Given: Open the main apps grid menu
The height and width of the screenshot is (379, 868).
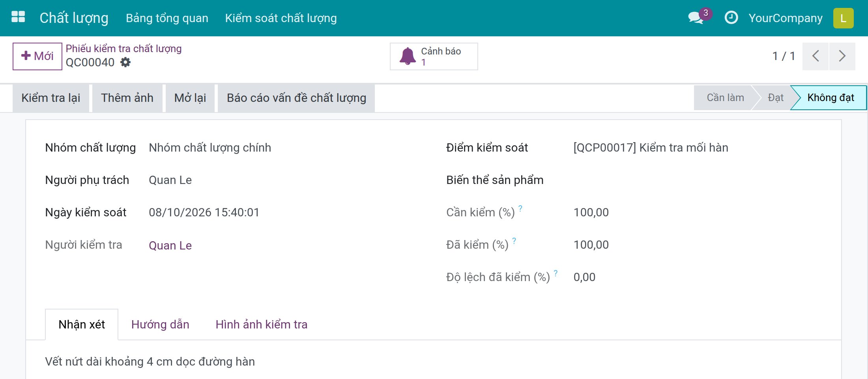Looking at the screenshot, I should pyautogui.click(x=18, y=17).
